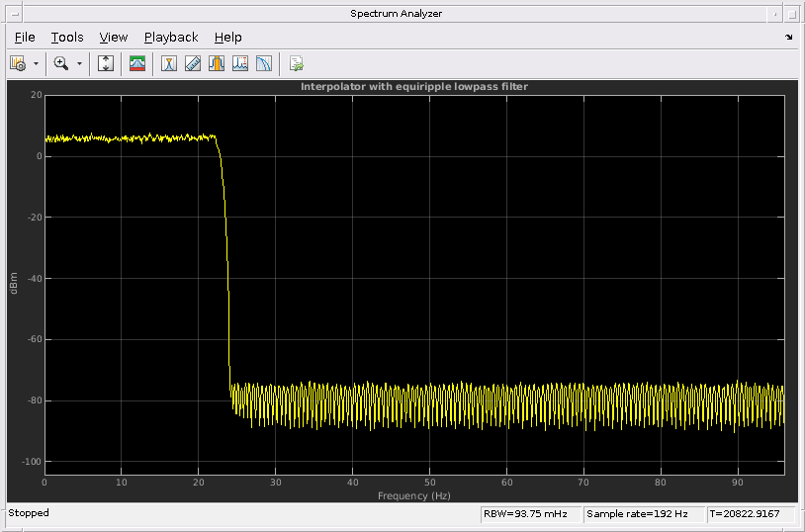
Task: Click the generate script export icon
Action: tap(297, 63)
